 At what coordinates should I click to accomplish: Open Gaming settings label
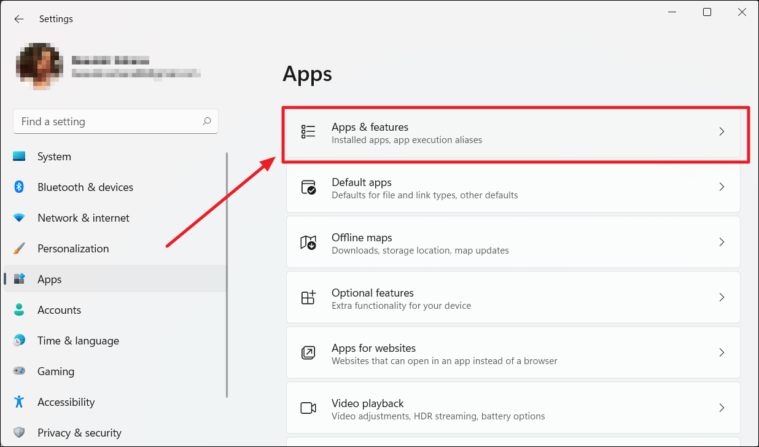pos(56,371)
